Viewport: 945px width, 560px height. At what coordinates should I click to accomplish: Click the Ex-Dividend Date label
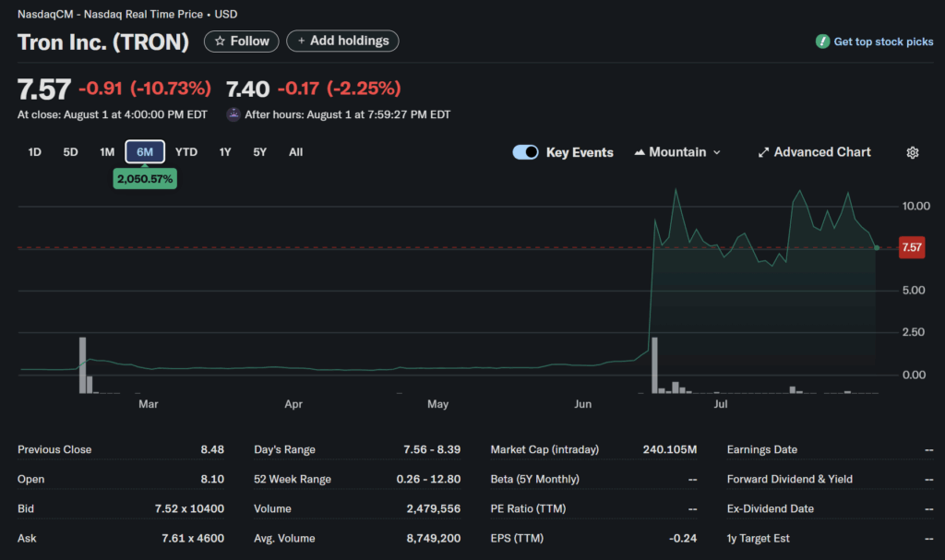(x=771, y=508)
